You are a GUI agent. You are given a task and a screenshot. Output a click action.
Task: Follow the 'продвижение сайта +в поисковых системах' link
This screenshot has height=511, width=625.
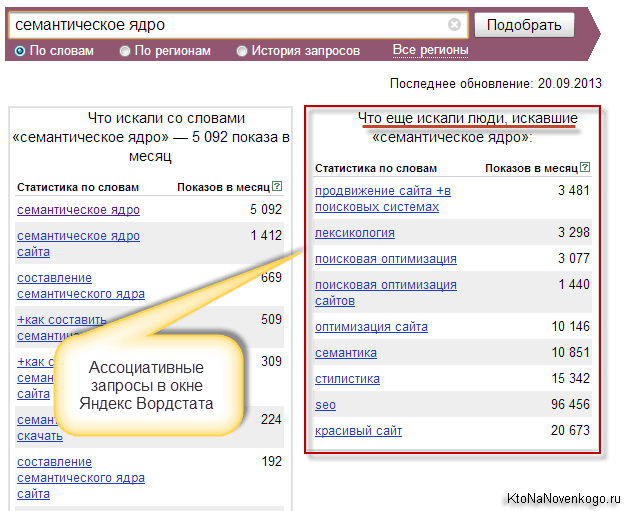(382, 199)
